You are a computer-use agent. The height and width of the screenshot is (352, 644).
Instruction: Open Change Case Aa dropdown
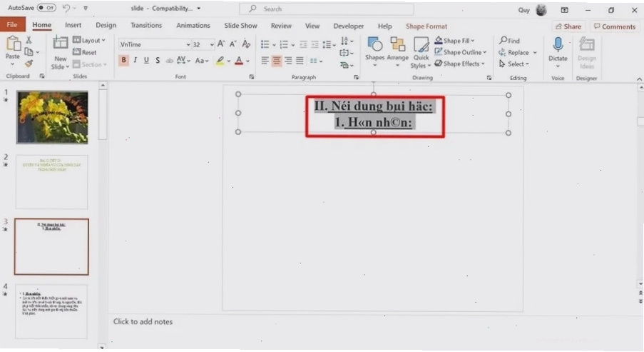pyautogui.click(x=202, y=61)
